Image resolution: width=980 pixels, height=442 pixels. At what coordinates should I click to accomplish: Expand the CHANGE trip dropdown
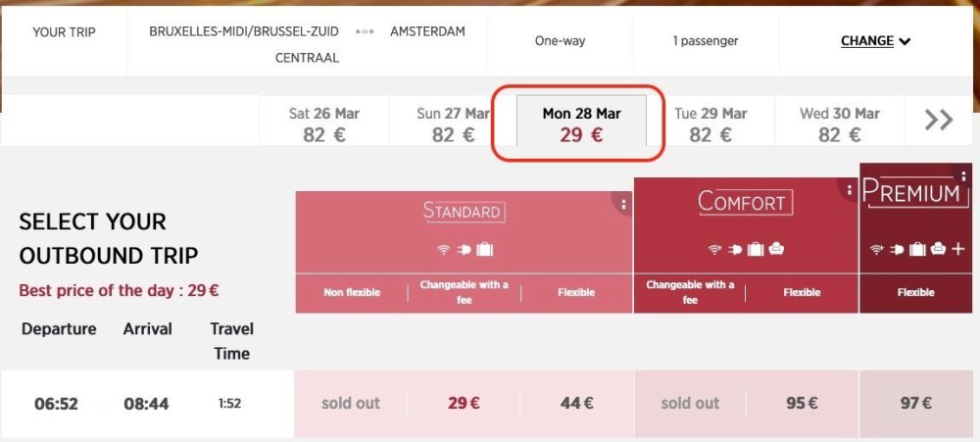[876, 41]
